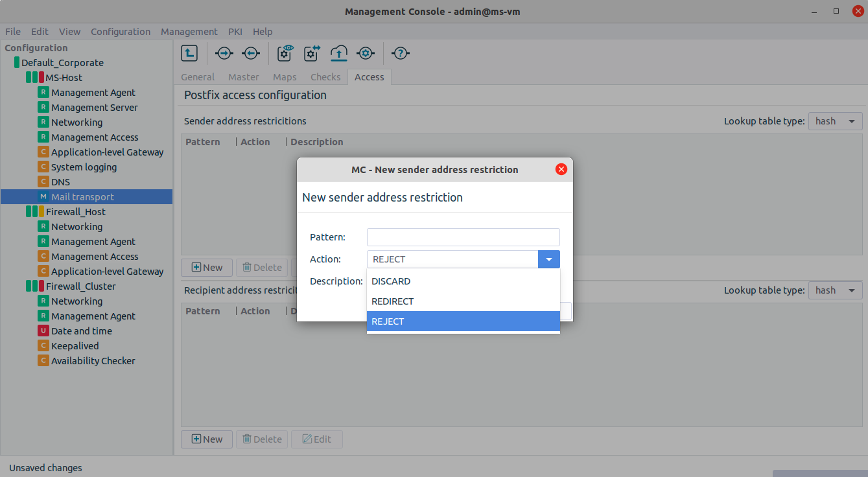Select the System logging tree item
This screenshot has height=477, width=868.
tap(84, 167)
